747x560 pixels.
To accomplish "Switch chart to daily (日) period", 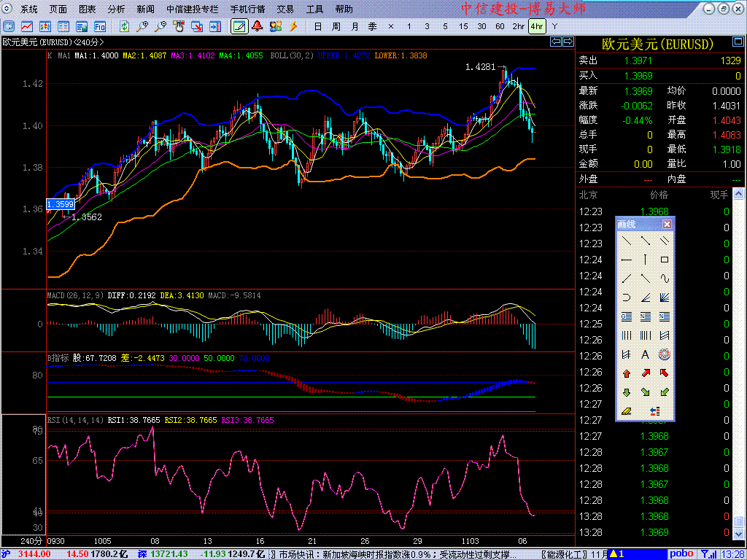I will coord(317,27).
